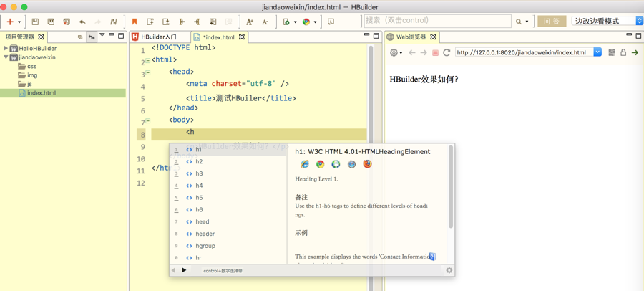The height and width of the screenshot is (291, 644).
Task: Open project manager view menu triangle
Action: coord(102,35)
